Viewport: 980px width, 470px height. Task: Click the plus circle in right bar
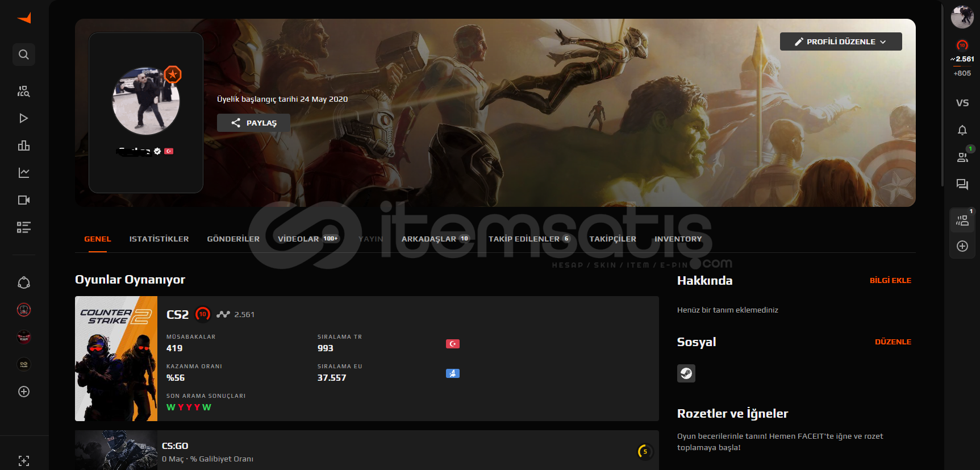(x=962, y=246)
